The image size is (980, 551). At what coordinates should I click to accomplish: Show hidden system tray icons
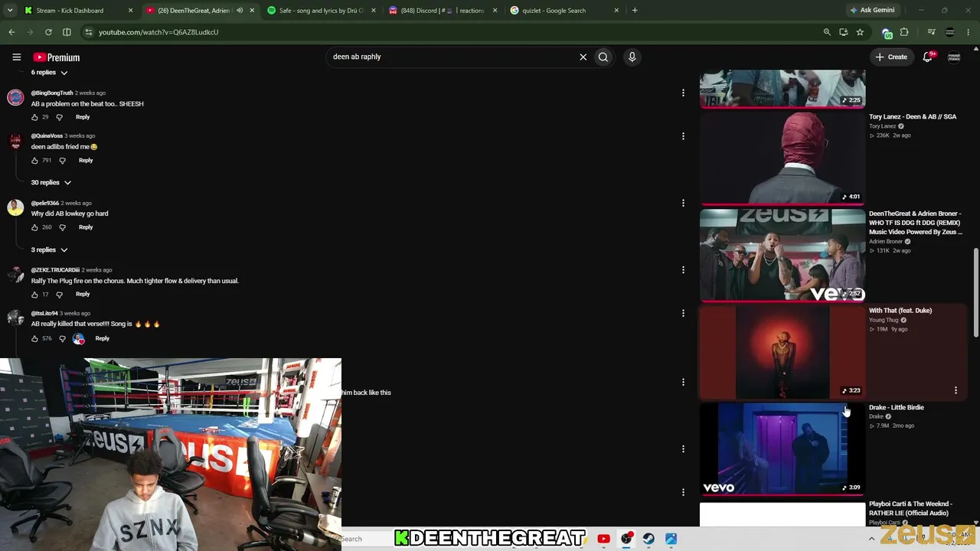pyautogui.click(x=871, y=539)
